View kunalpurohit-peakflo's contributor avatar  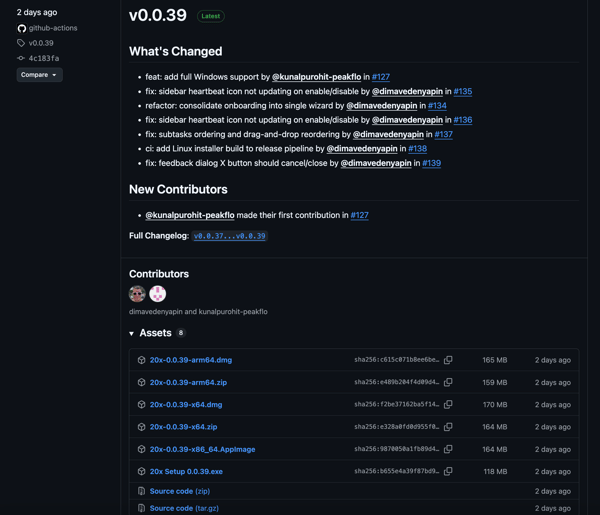point(157,293)
